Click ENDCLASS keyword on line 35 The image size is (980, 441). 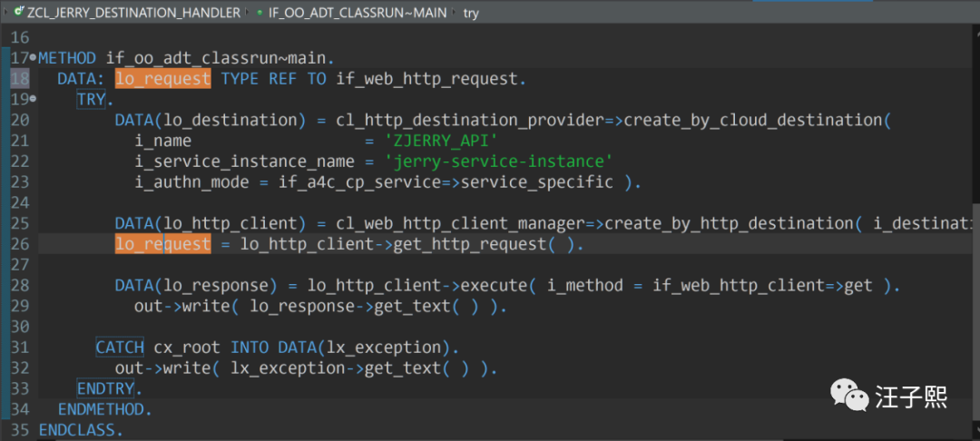coord(77,430)
